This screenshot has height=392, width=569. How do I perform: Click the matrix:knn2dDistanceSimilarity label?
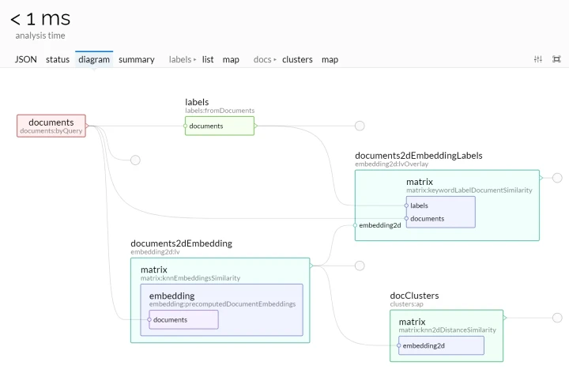point(447,330)
